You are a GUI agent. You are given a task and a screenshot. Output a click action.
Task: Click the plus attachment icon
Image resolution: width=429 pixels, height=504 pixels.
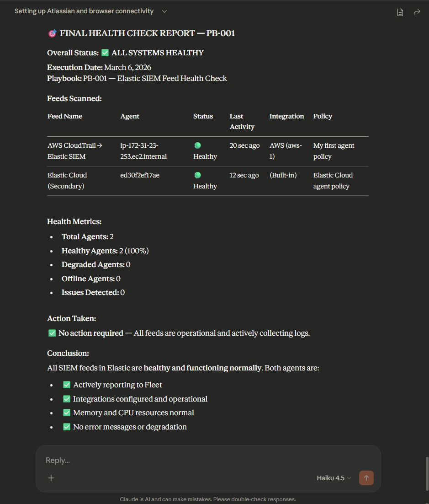pos(51,478)
